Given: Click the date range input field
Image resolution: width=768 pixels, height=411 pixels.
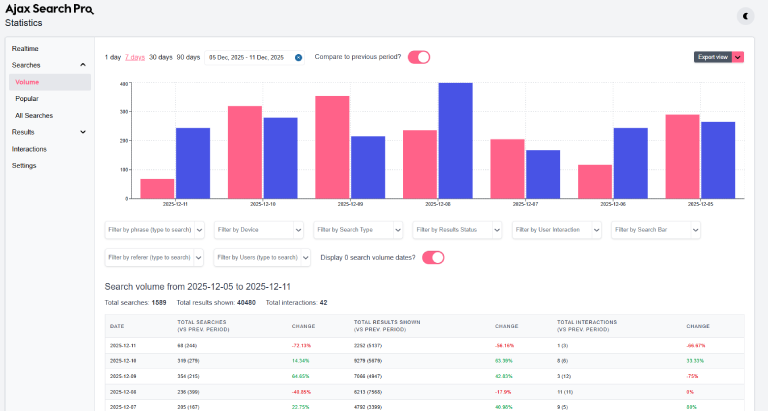Looking at the screenshot, I should pyautogui.click(x=246, y=57).
